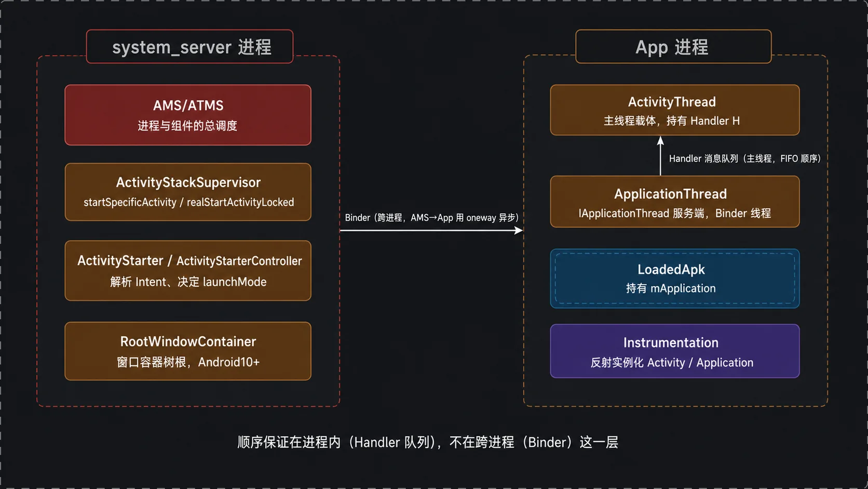The height and width of the screenshot is (489, 868).
Task: Select the AMS/ATMS red block
Action: [x=188, y=115]
